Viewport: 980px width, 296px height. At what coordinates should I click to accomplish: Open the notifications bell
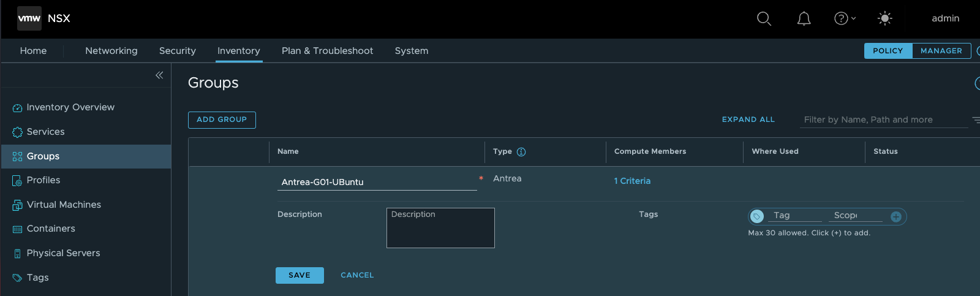point(804,18)
